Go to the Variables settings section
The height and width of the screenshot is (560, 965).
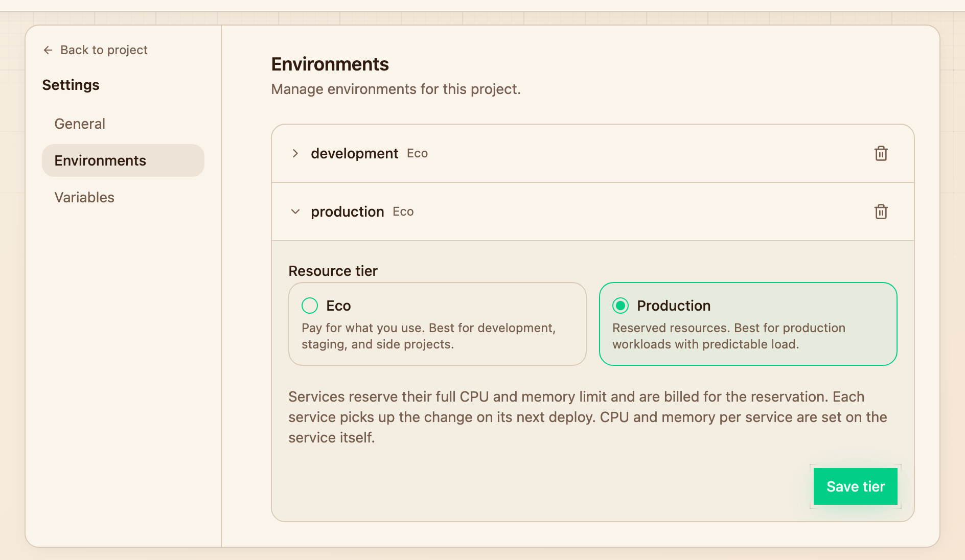point(123,197)
